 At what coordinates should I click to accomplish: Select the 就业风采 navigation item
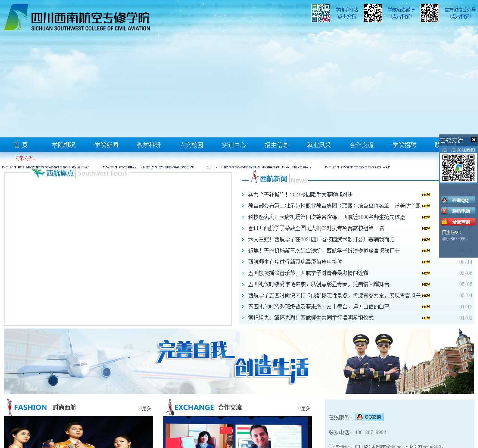click(319, 145)
